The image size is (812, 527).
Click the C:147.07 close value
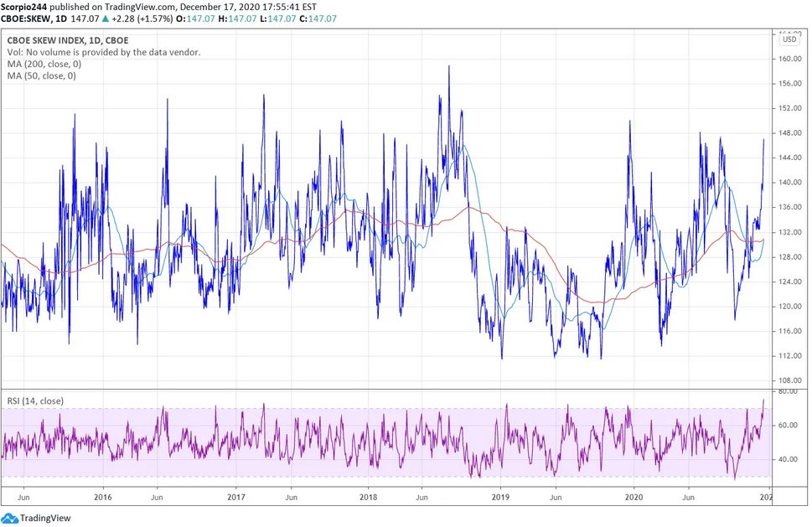pos(318,18)
